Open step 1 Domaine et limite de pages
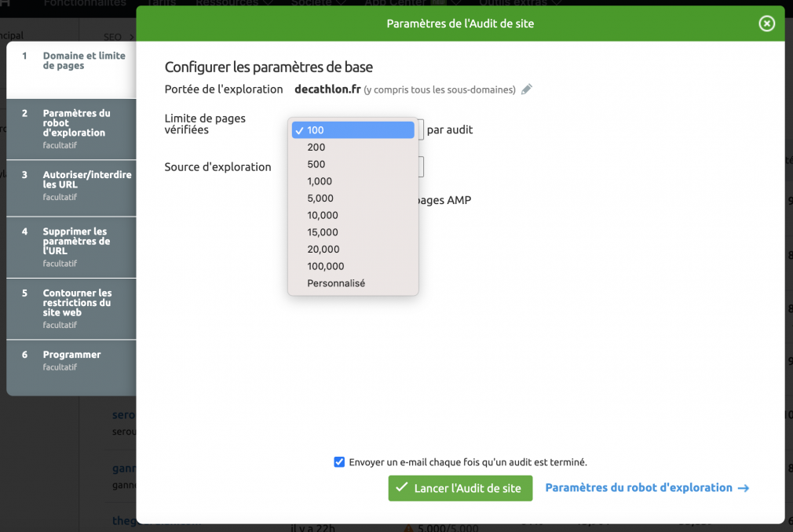Image resolution: width=793 pixels, height=532 pixels. pyautogui.click(x=71, y=70)
